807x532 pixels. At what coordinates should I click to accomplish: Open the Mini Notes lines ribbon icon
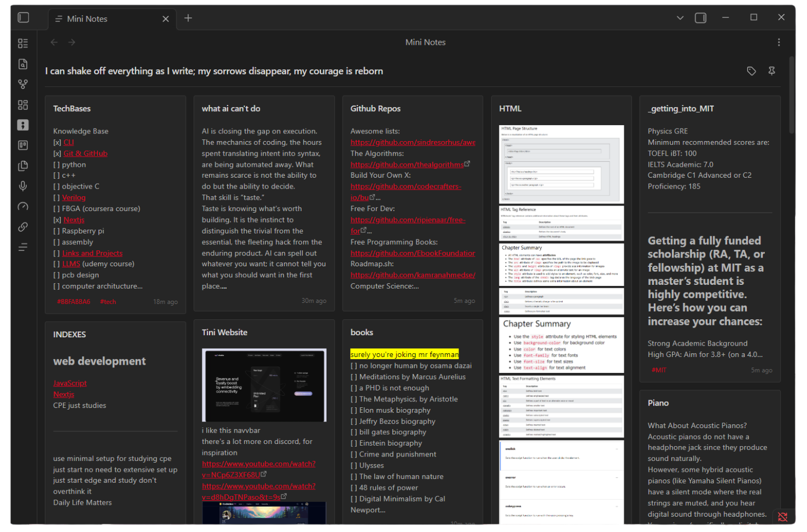pyautogui.click(x=23, y=247)
